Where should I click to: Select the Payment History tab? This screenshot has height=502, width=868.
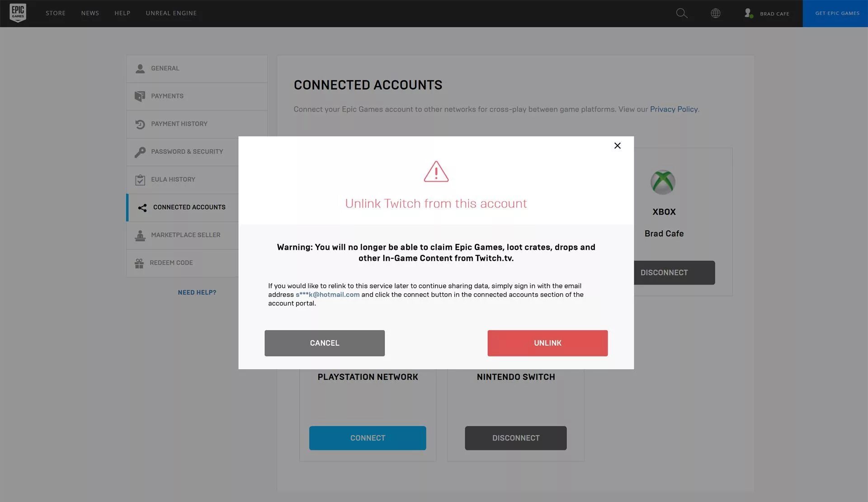pos(197,124)
